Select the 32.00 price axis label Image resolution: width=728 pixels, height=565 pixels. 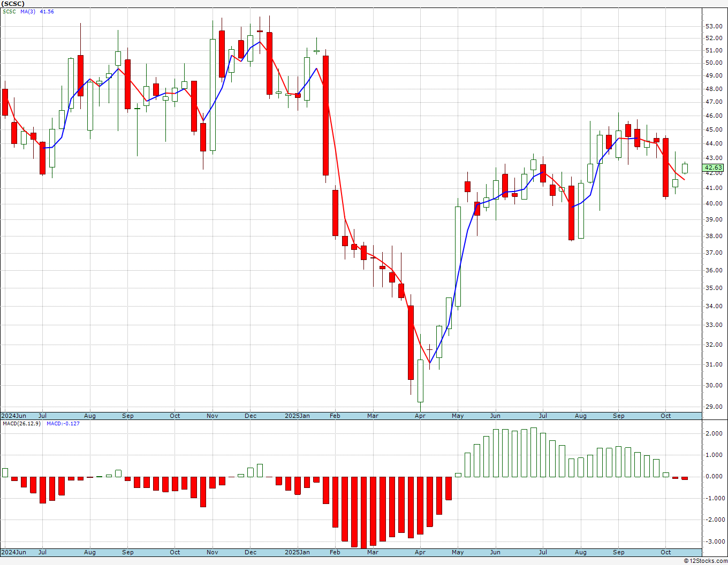(x=714, y=345)
